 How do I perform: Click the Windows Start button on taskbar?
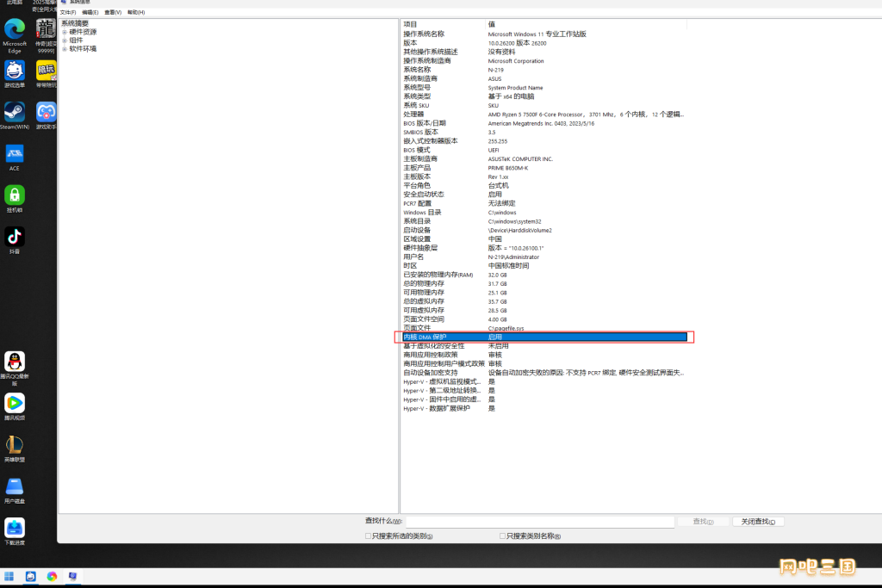click(9, 576)
